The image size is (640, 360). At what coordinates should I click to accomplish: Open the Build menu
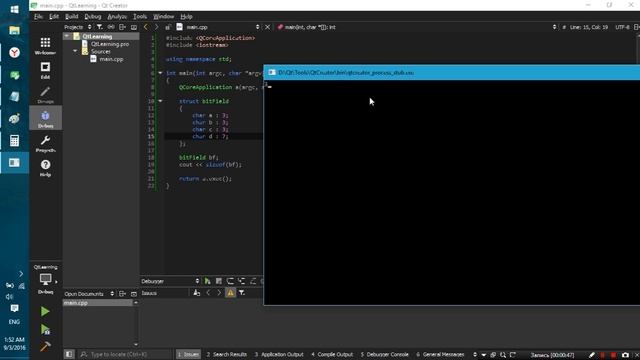point(71,17)
